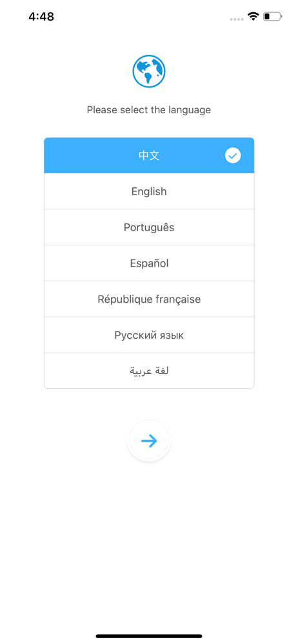Choose the Português option
Image resolution: width=298 pixels, height=644 pixels.
click(x=149, y=227)
